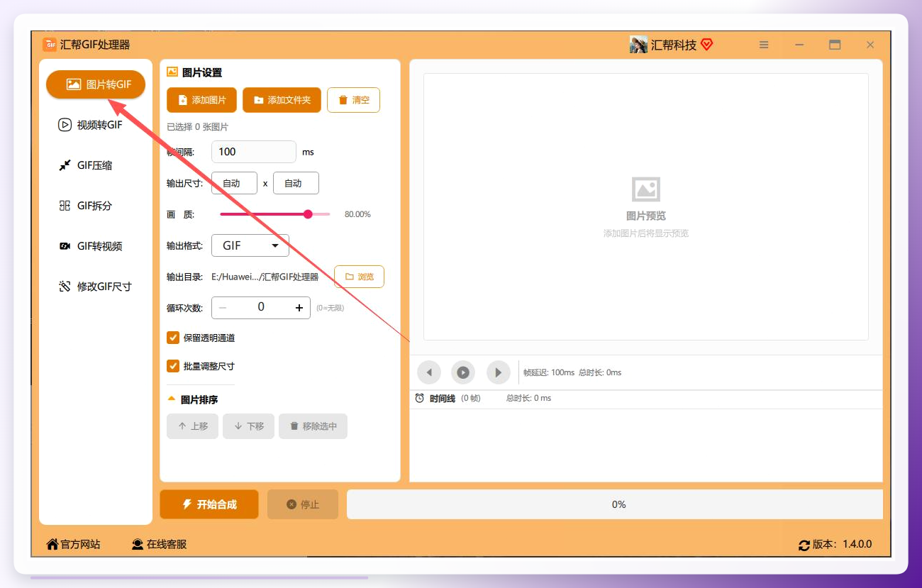
Task: Open 在线客服 online support
Action: point(160,545)
